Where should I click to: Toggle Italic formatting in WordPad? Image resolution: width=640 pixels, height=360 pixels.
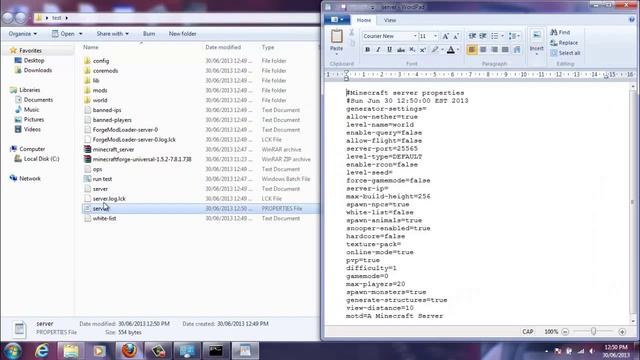tap(378, 50)
